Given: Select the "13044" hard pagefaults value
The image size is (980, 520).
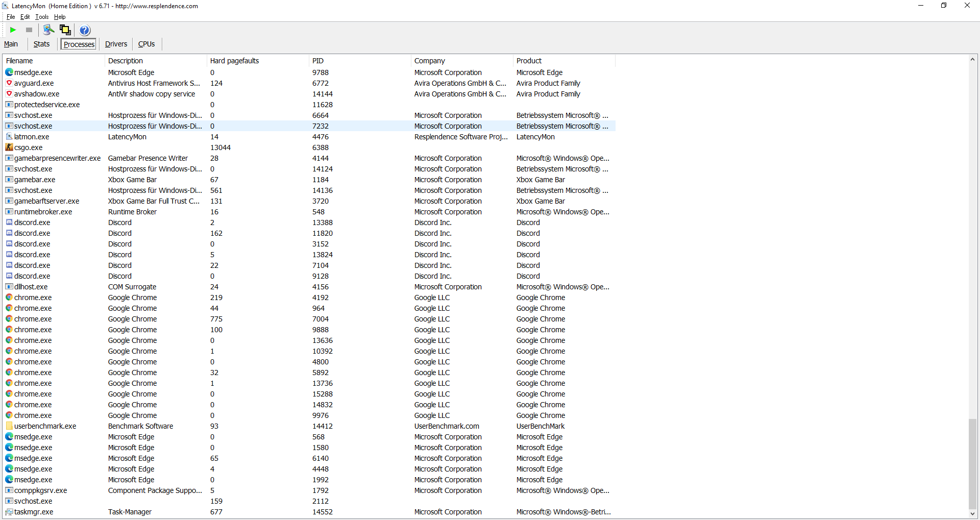Looking at the screenshot, I should [x=220, y=147].
